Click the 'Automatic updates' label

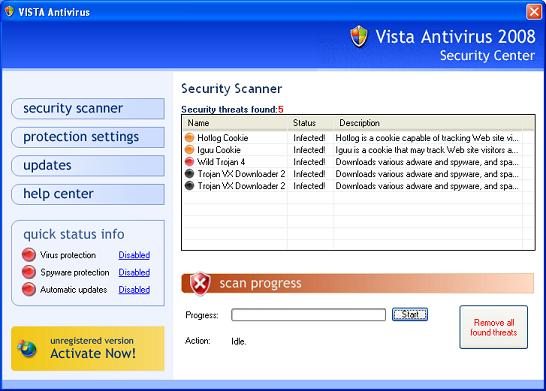click(x=73, y=289)
